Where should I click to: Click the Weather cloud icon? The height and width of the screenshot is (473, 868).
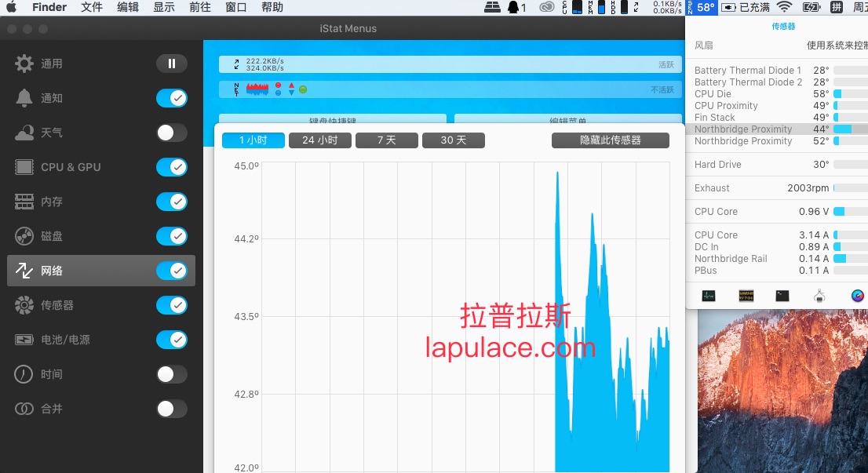[24, 133]
